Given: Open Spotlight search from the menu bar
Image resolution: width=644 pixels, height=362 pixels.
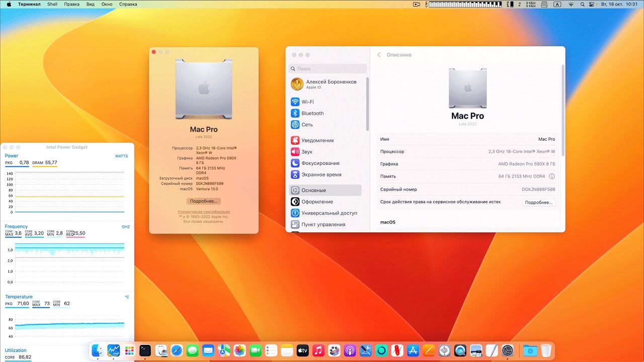Looking at the screenshot, I should coord(583,4).
